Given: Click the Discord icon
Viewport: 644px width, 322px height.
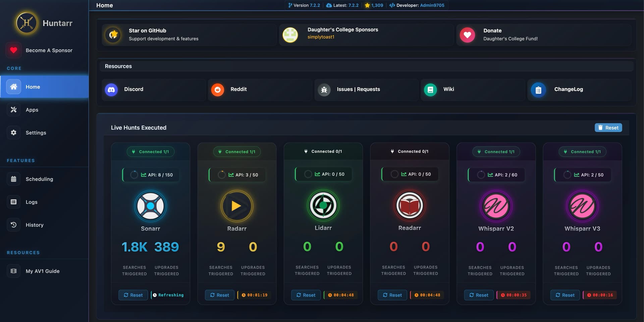Looking at the screenshot, I should click(111, 90).
